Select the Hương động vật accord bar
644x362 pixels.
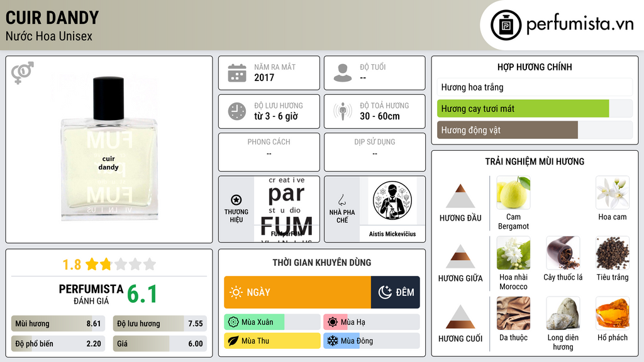point(535,130)
